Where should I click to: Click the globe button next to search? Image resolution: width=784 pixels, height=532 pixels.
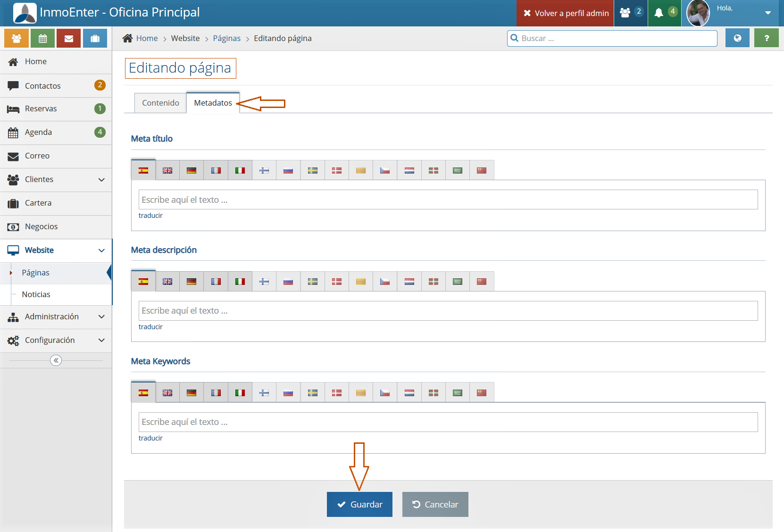(x=737, y=38)
